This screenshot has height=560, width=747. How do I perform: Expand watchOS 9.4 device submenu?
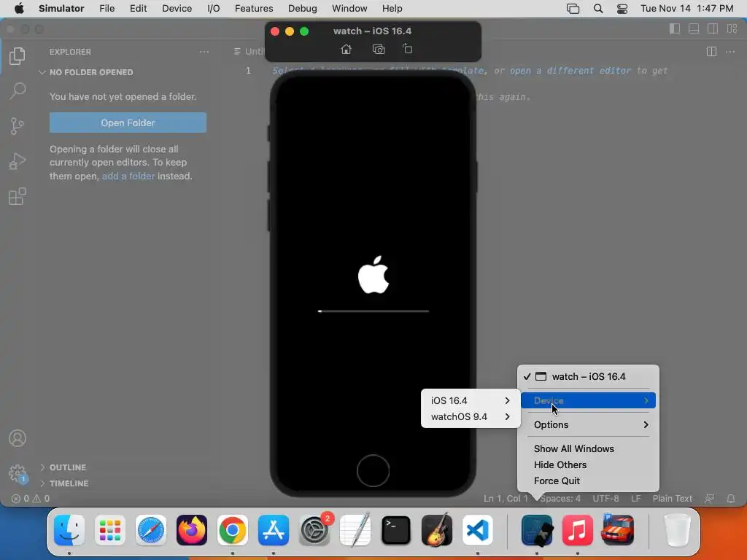(x=471, y=416)
